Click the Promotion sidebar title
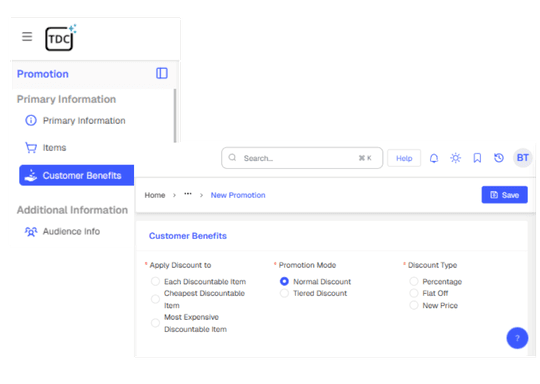 click(43, 74)
